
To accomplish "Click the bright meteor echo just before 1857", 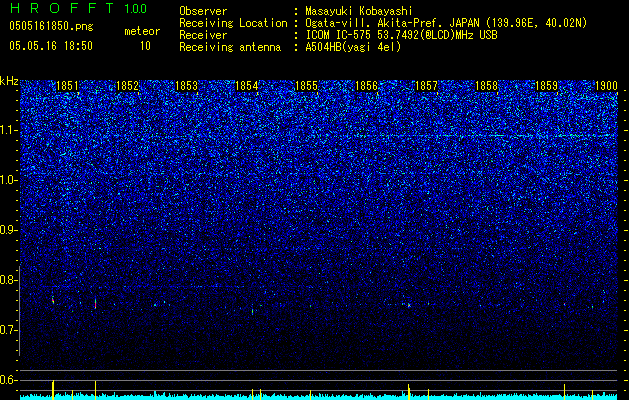I will tap(409, 305).
